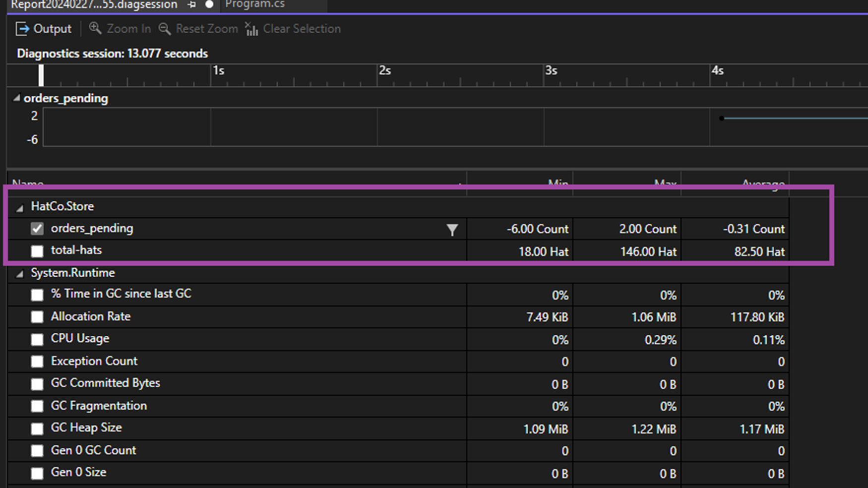Sort by the Name column header
This screenshot has height=488, width=868.
pos(28,183)
